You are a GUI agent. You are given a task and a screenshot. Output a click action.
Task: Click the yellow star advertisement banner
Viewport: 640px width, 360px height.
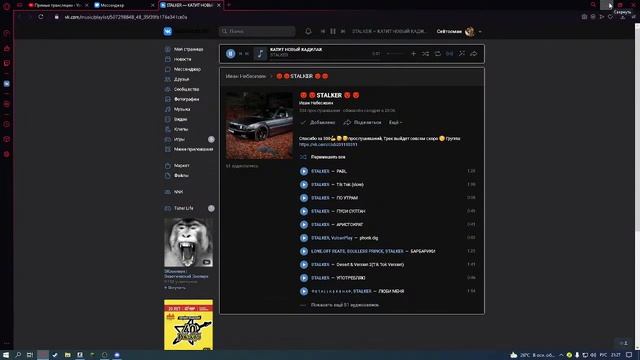pyautogui.click(x=188, y=325)
